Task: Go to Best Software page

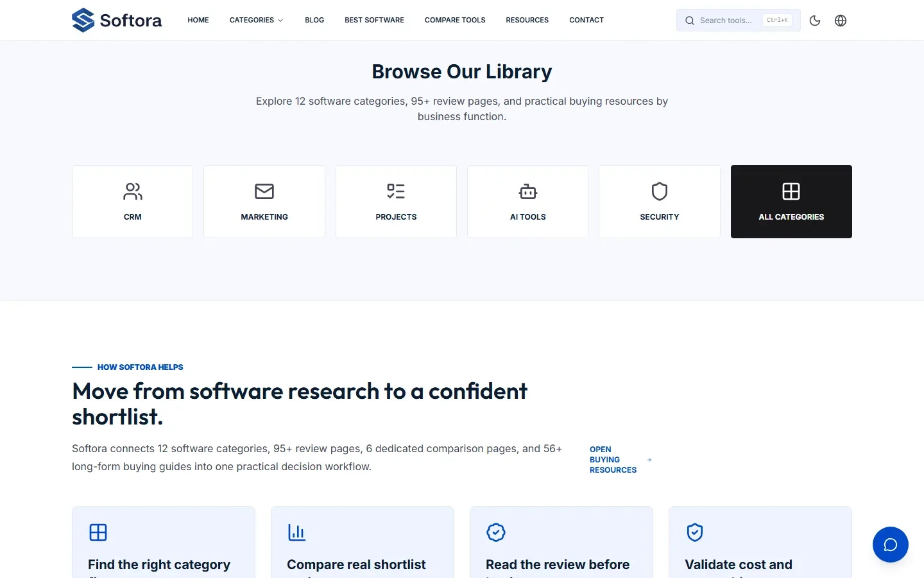Action: [374, 20]
